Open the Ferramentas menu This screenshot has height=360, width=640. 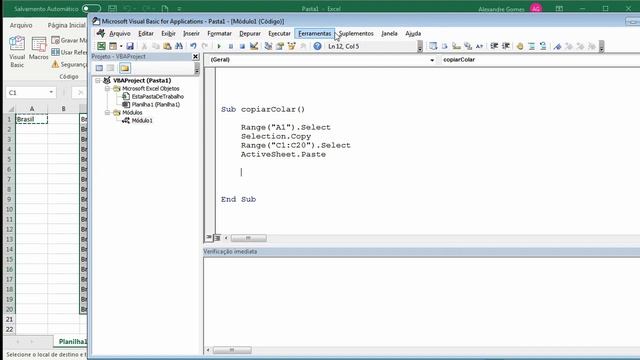click(314, 33)
